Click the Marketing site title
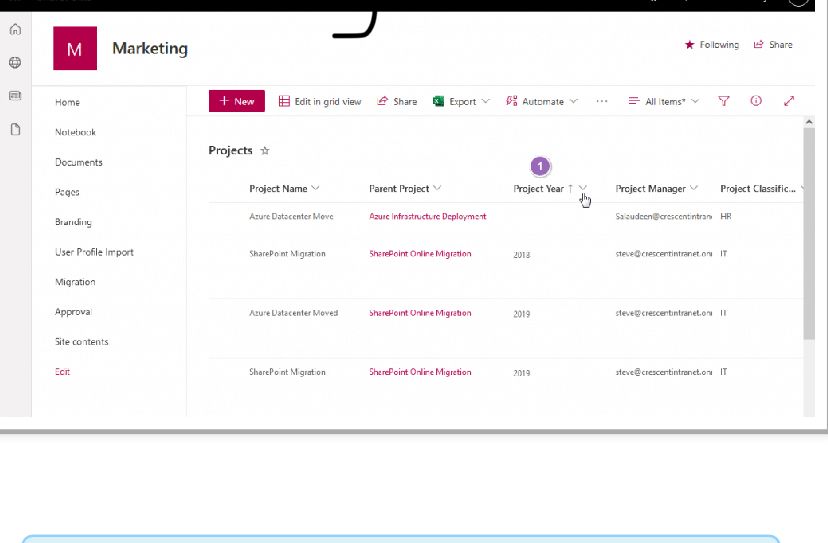828x543 pixels. [x=150, y=48]
